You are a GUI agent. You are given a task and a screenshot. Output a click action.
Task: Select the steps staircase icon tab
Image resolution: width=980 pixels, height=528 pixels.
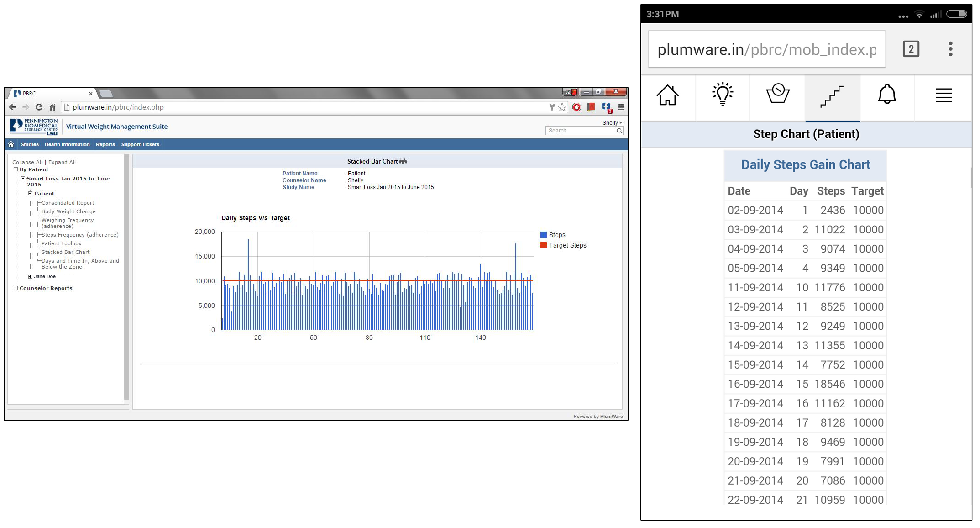click(832, 96)
